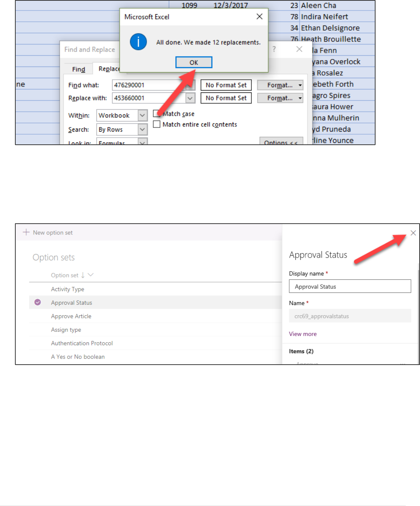Select the Assign type option set
Viewport: 420px width, 506px height.
click(x=155, y=329)
